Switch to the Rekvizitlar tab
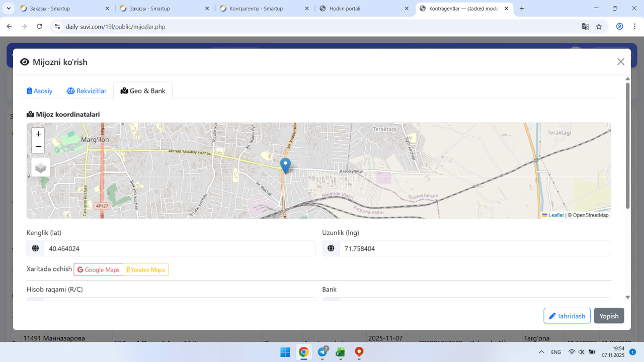 pyautogui.click(x=87, y=91)
